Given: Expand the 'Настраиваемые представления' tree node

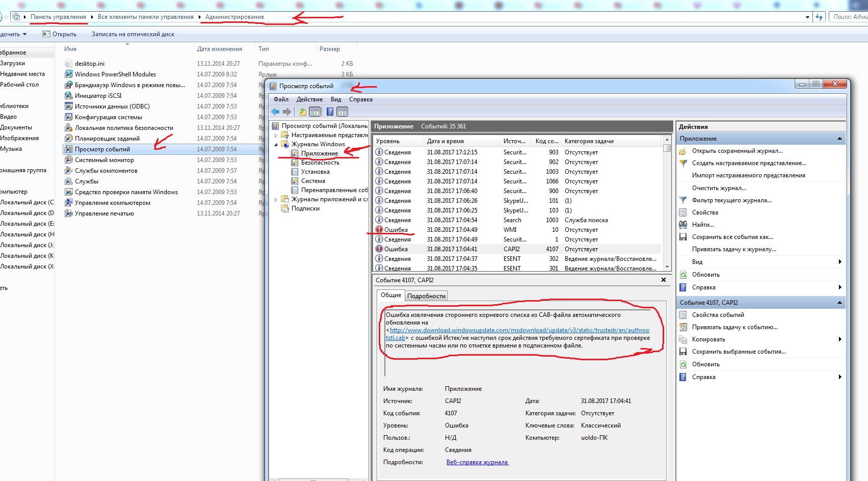Looking at the screenshot, I should (x=276, y=136).
